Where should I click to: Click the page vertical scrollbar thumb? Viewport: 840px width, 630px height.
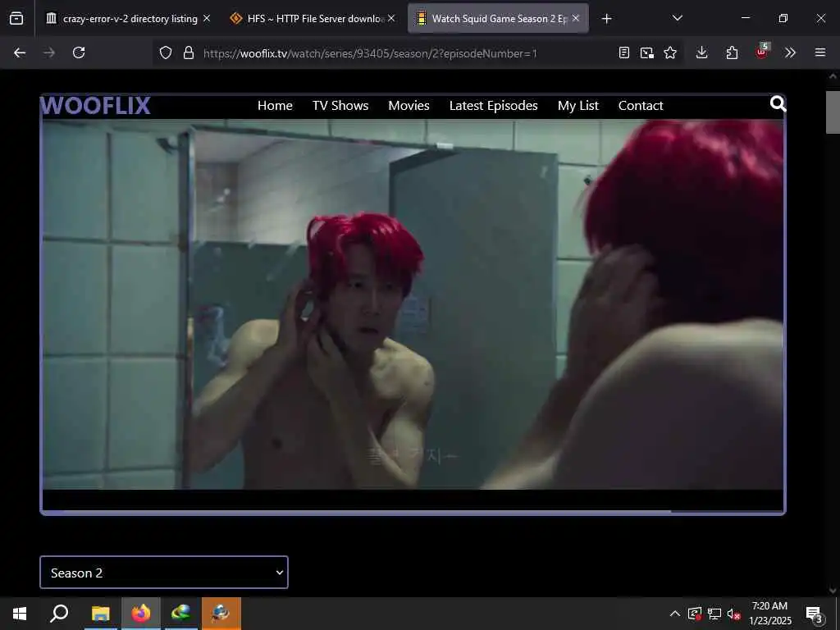833,112
